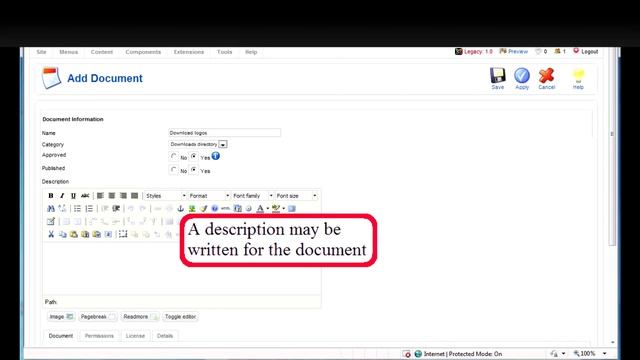Apply strikethrough (ABC) formatting

[x=85, y=196]
